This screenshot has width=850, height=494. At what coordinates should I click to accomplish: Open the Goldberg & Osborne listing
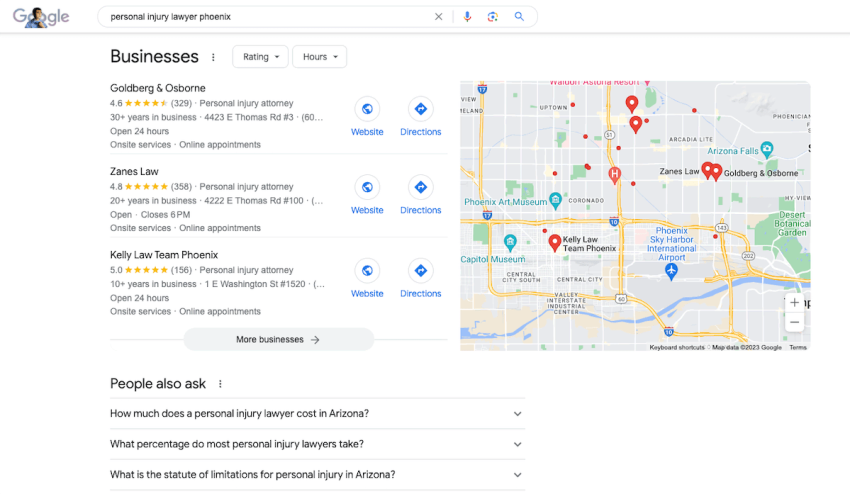tap(158, 88)
